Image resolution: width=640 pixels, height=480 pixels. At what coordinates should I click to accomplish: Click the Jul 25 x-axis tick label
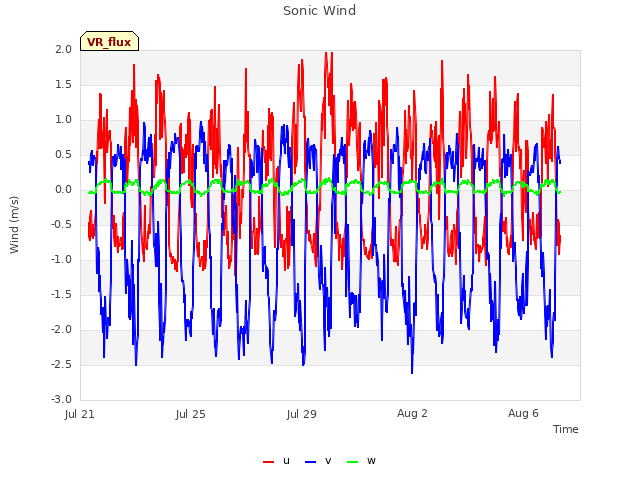pyautogui.click(x=191, y=414)
